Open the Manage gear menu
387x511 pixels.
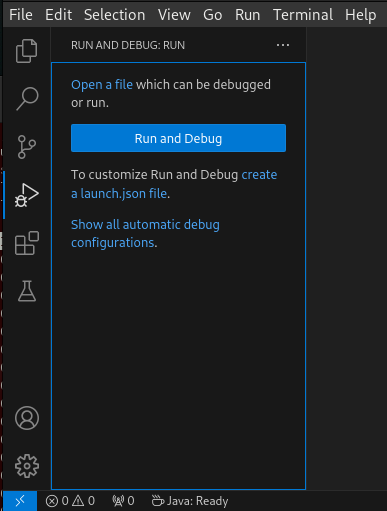[x=27, y=466]
